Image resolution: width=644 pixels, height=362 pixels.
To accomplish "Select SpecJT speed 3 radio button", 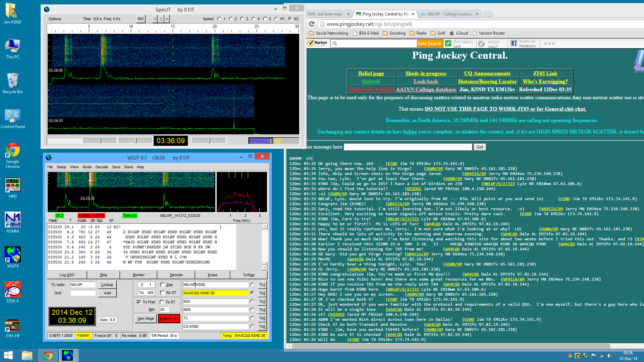I will click(x=242, y=19).
